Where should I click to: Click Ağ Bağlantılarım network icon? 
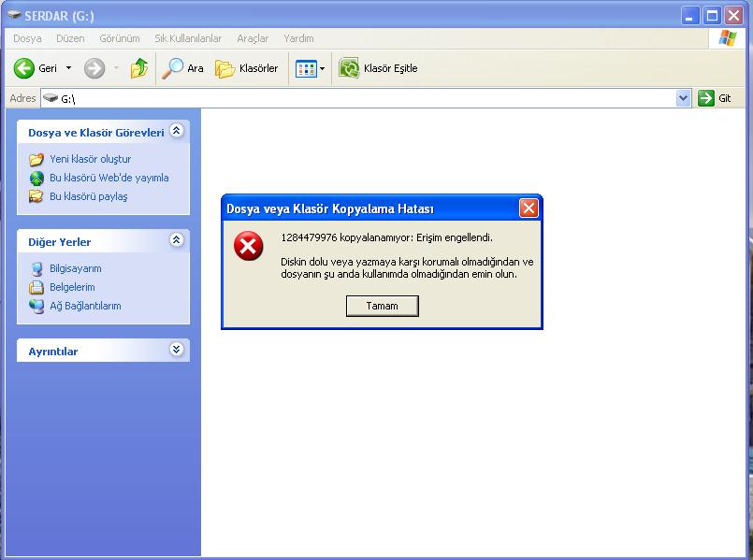pos(36,306)
